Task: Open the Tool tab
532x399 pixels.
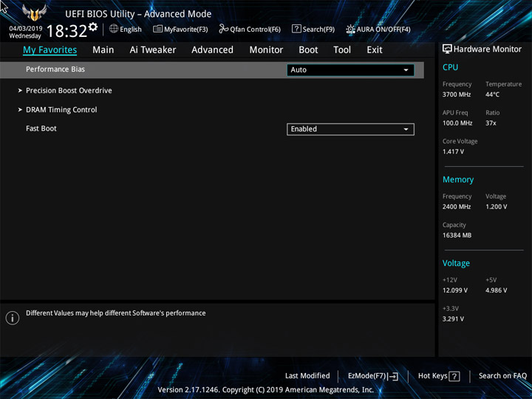Action: click(342, 50)
